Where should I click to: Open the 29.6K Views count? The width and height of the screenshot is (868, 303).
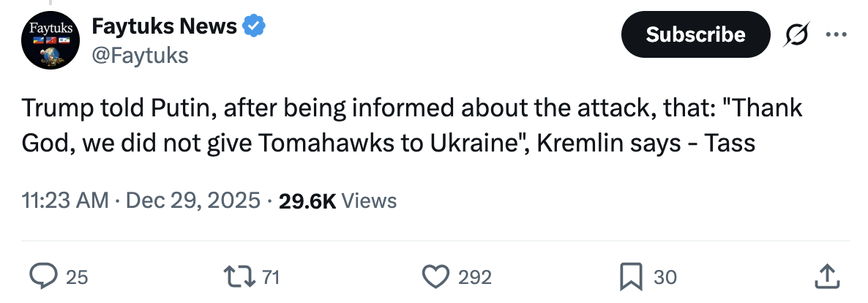(338, 200)
